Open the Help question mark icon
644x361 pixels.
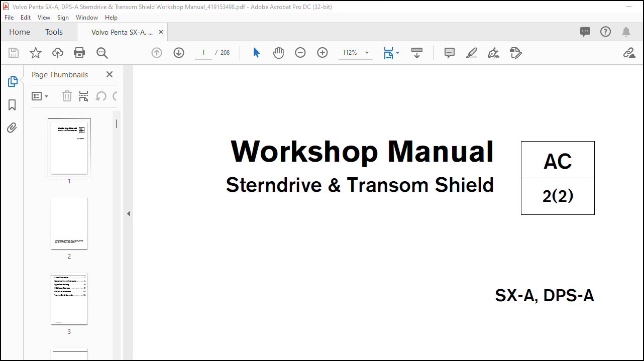(606, 32)
